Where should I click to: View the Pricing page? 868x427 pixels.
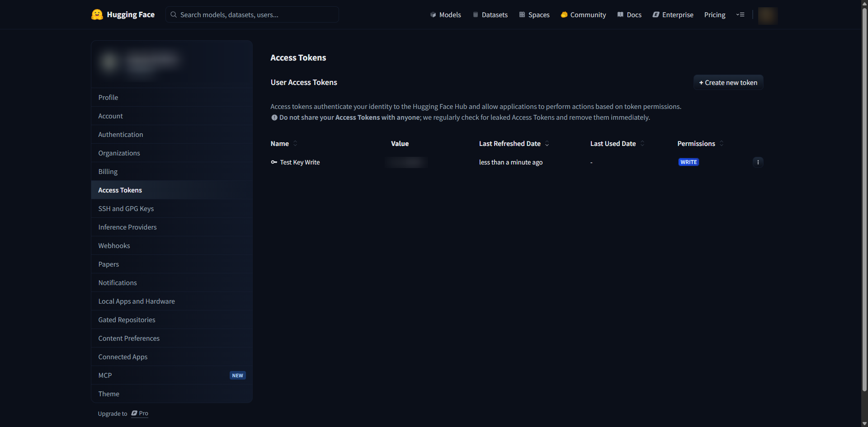715,14
